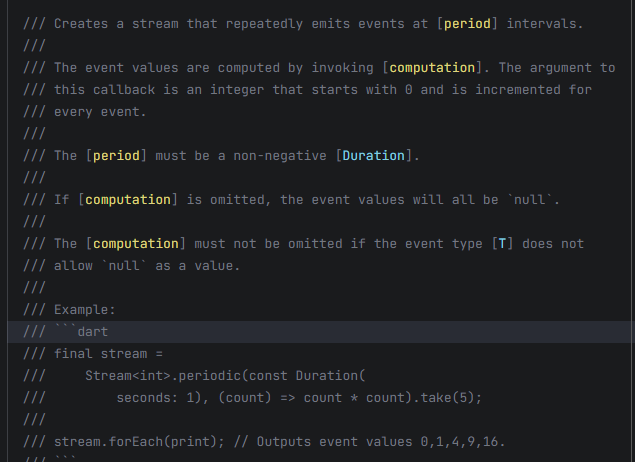This screenshot has width=635, height=462.
Task: Open the [Duration] type reference
Action: click(x=373, y=156)
